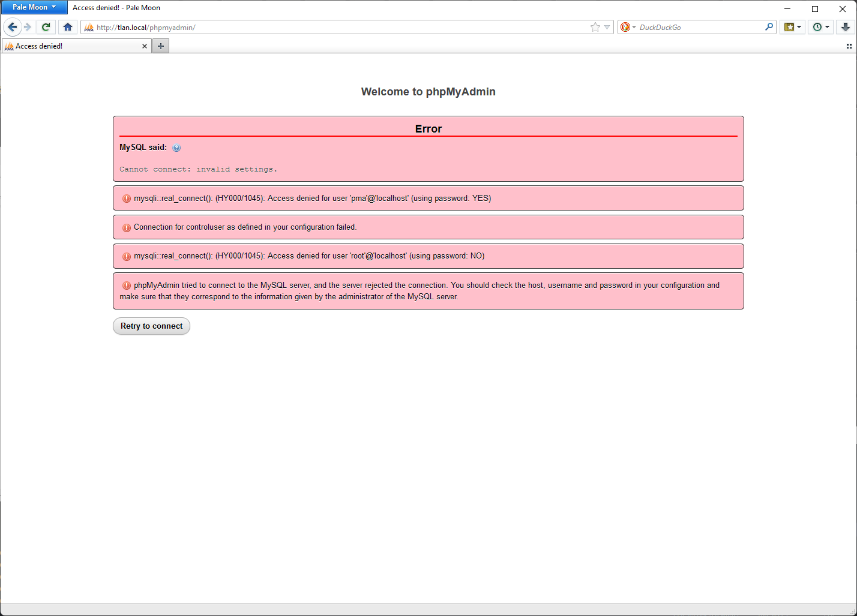Click the 'Connection for controluser' error text
The height and width of the screenshot is (616, 857).
[x=245, y=227]
